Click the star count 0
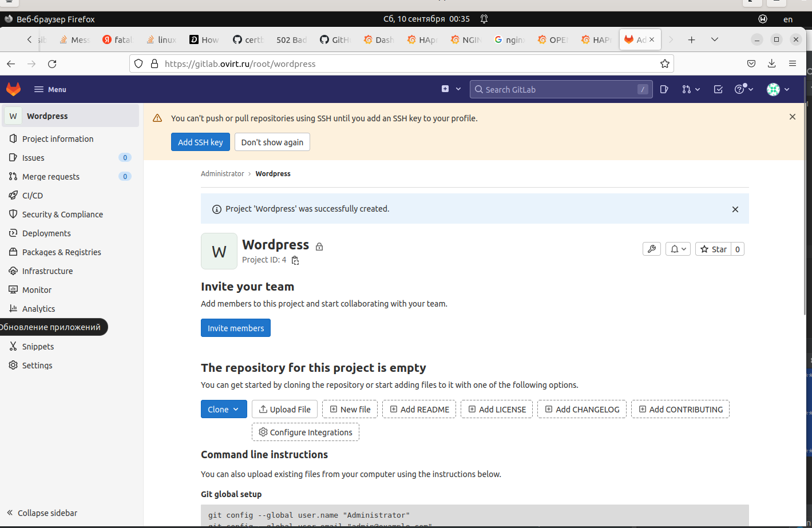 pos(738,249)
